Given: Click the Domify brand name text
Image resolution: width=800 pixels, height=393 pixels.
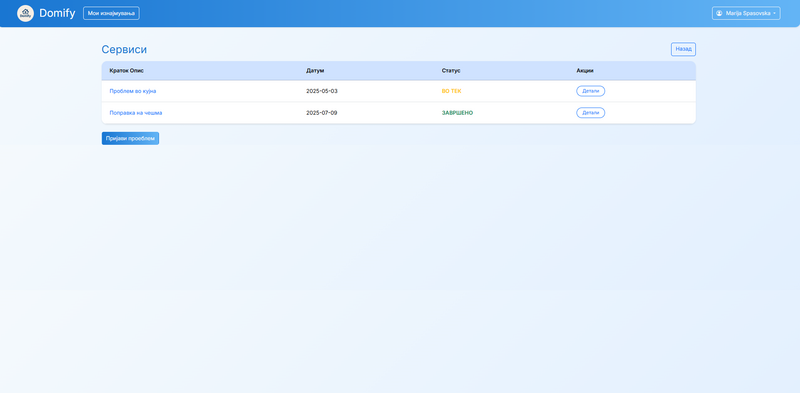Looking at the screenshot, I should pyautogui.click(x=57, y=13).
